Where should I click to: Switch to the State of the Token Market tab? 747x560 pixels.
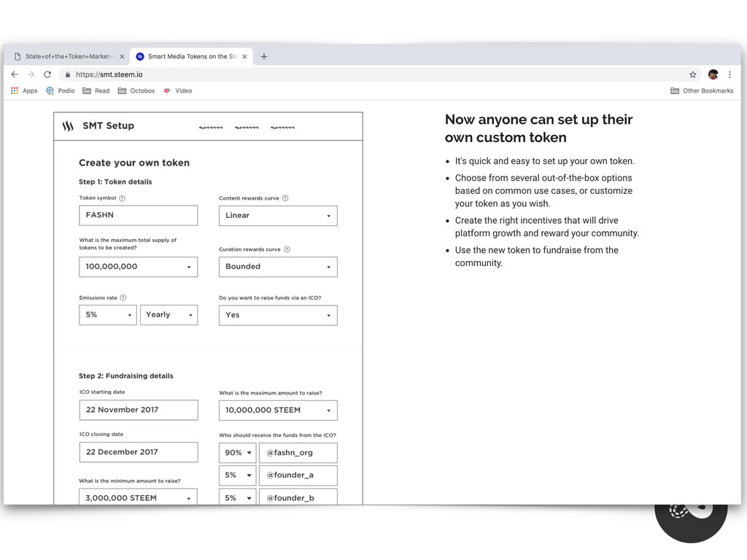click(69, 56)
